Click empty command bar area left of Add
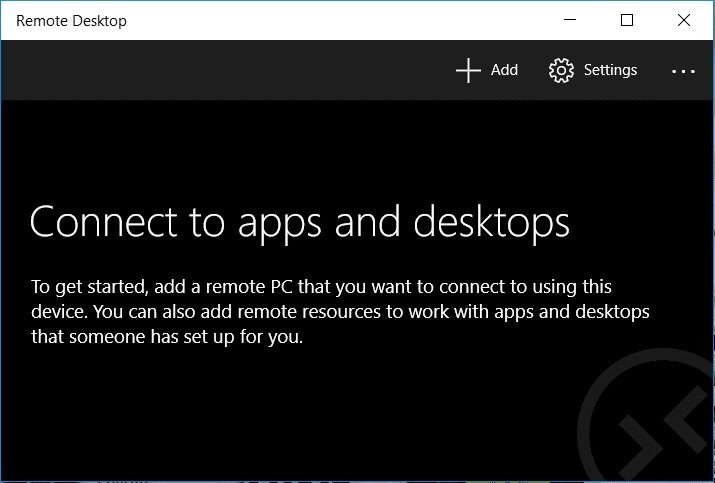The image size is (715, 483). tap(220, 70)
